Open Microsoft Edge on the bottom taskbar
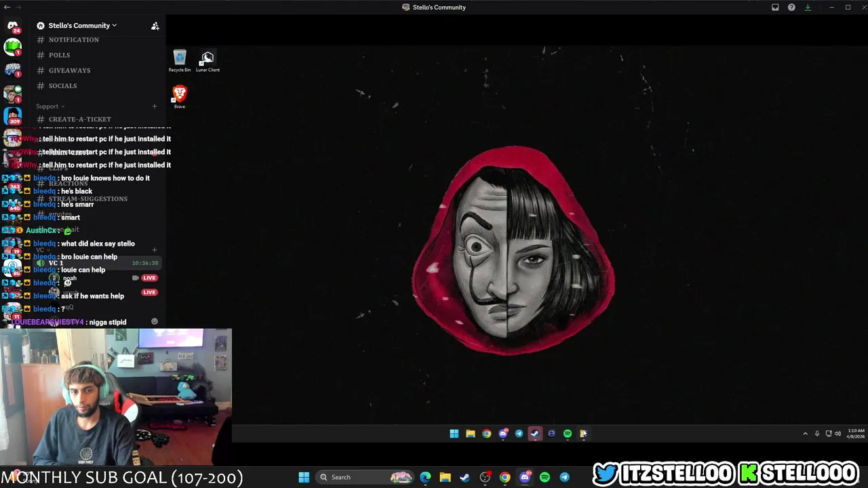This screenshot has height=488, width=868. pyautogui.click(x=425, y=477)
